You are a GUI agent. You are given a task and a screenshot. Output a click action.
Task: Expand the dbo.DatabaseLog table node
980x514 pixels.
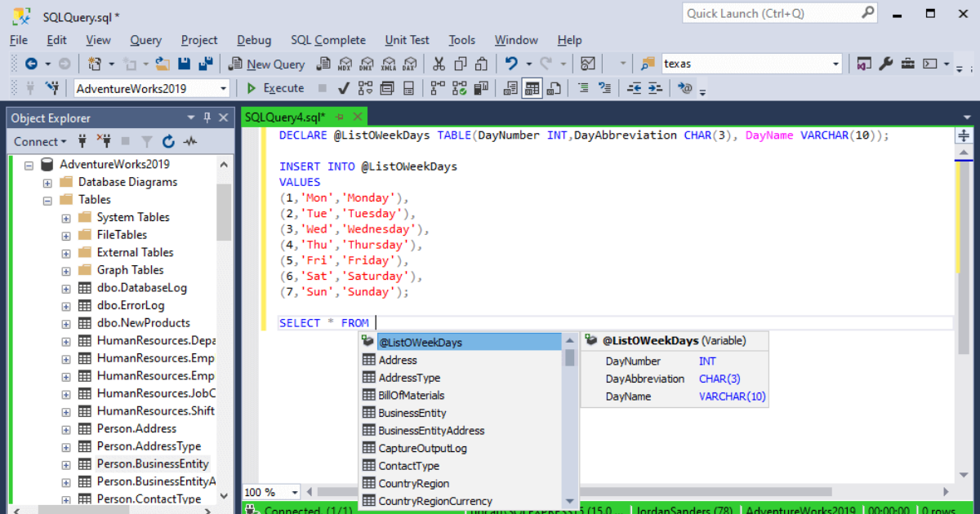[66, 288]
